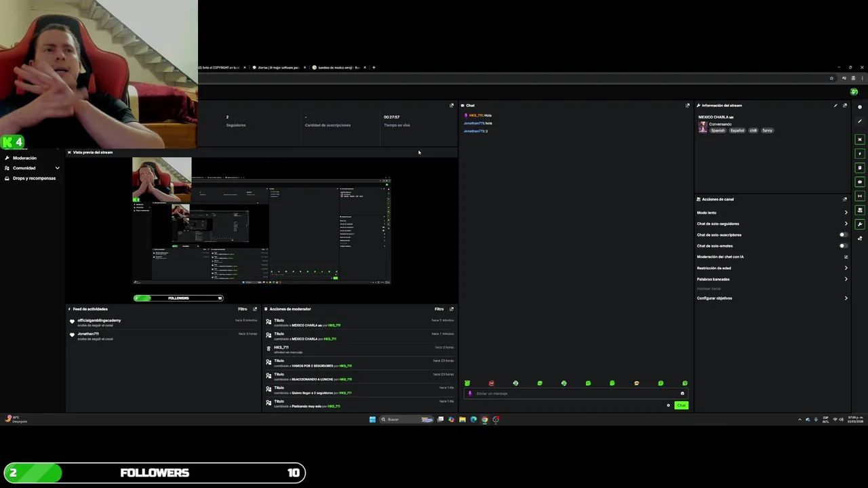Click the red angry emote in chat
Image resolution: width=868 pixels, height=488 pixels.
point(492,384)
